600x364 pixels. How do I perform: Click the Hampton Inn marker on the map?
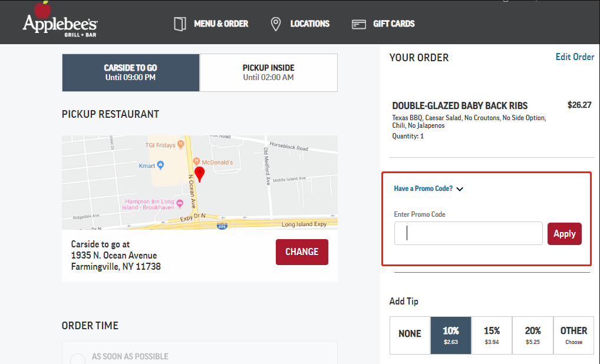pyautogui.click(x=179, y=204)
